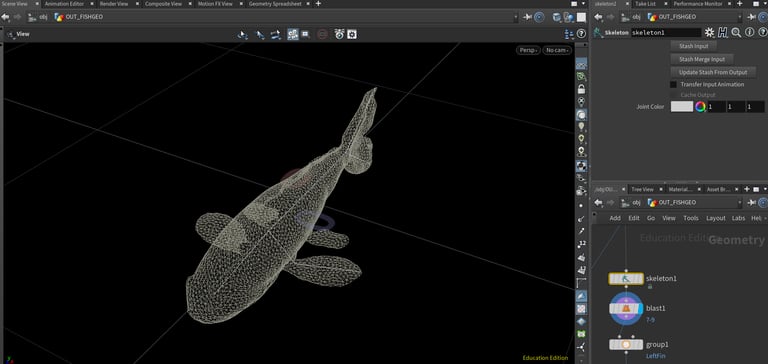Click the point numbers '12' display icon
The image size is (768, 364).
581,244
